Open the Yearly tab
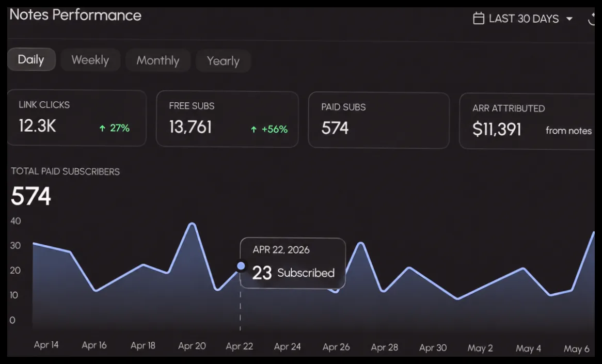The height and width of the screenshot is (364, 602). pyautogui.click(x=223, y=61)
